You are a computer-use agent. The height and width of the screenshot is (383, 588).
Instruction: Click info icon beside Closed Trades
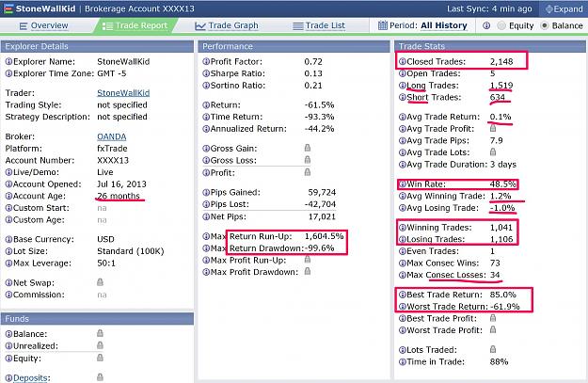[x=403, y=61]
